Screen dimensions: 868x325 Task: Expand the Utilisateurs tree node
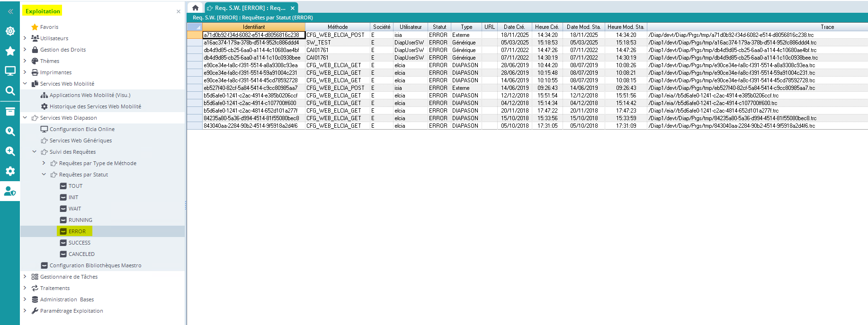(x=25, y=38)
